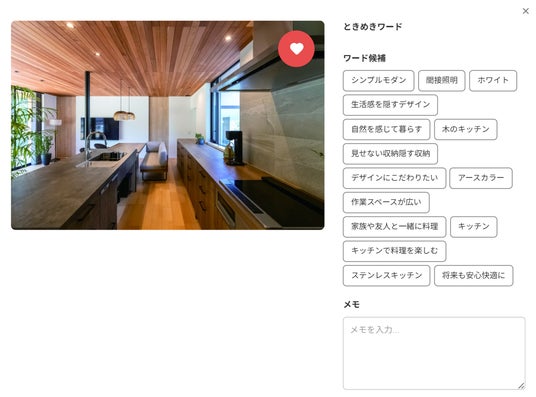536x397 pixels.
Task: Pick the 見せない収納隠す収納 tag
Action: click(x=390, y=154)
